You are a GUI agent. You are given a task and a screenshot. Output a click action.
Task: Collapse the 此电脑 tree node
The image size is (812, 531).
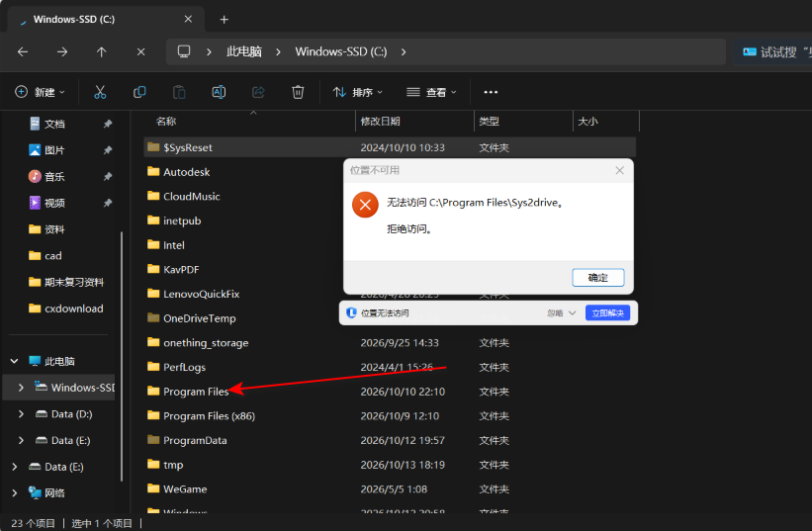pos(15,361)
